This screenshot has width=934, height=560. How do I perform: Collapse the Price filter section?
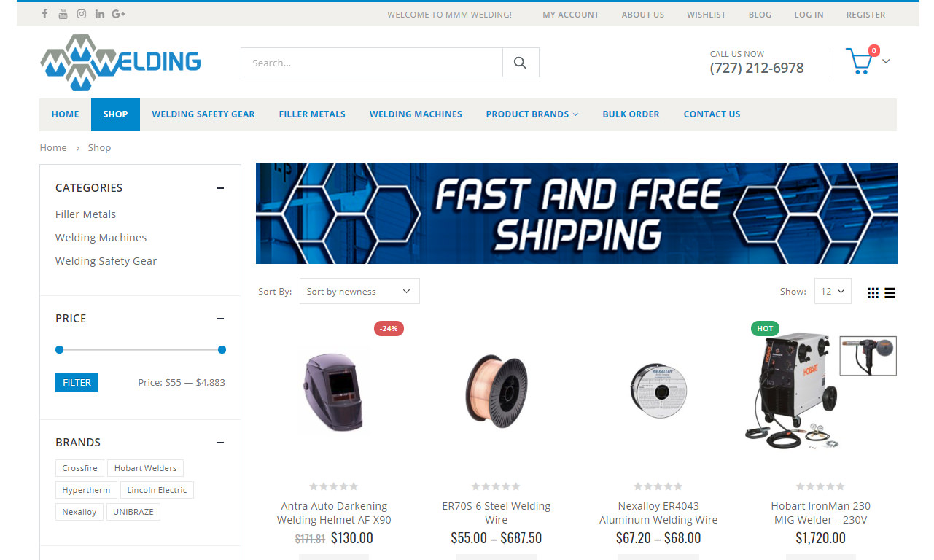point(220,319)
